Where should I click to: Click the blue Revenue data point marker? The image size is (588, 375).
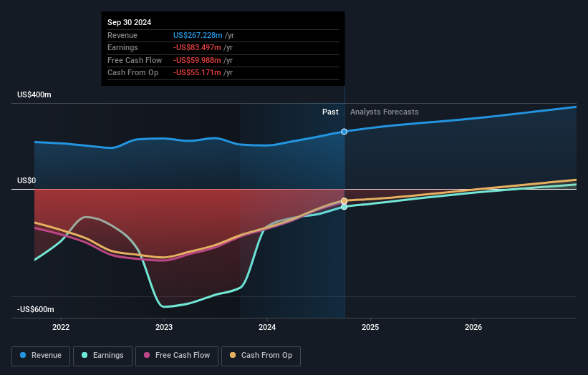[x=344, y=132]
